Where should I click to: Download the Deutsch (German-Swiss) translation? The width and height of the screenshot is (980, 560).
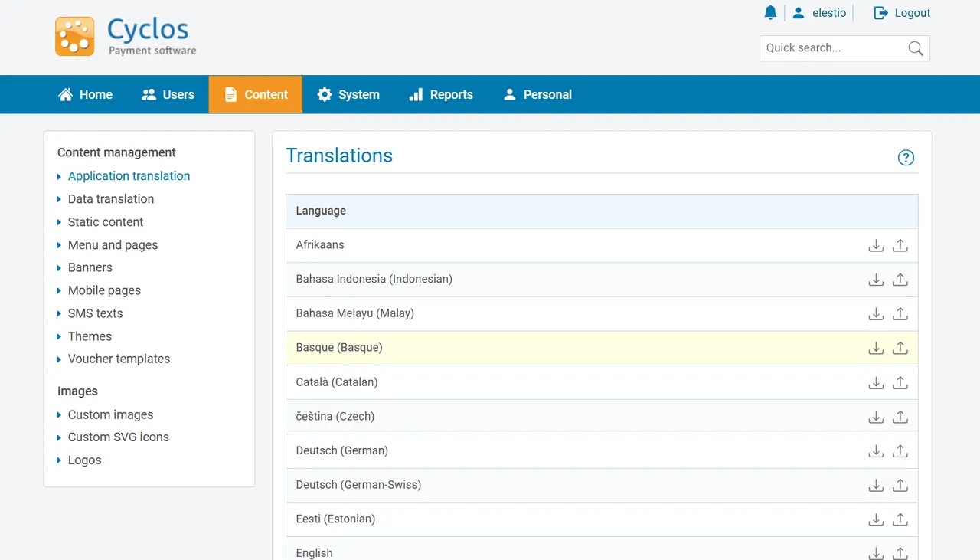(876, 485)
